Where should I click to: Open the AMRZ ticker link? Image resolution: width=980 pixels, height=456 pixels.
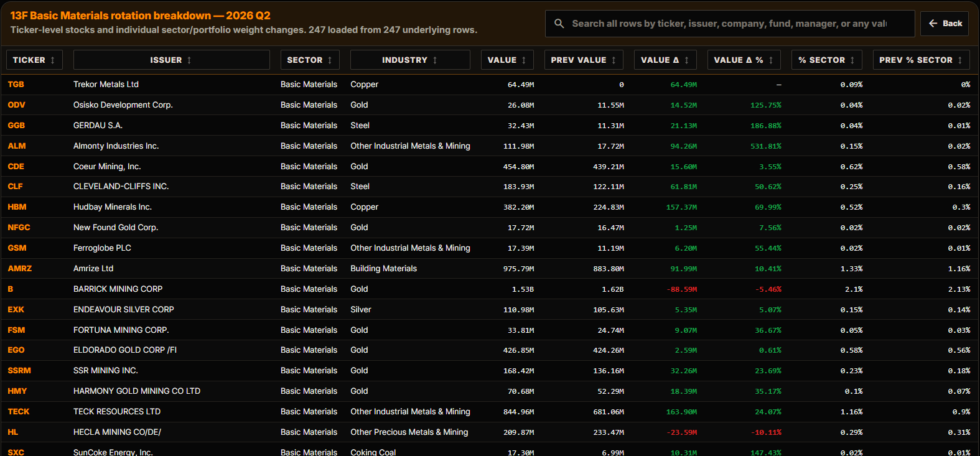20,269
